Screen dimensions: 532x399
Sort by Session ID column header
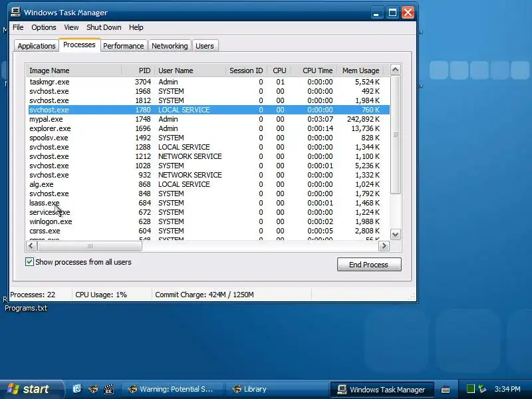(246, 70)
